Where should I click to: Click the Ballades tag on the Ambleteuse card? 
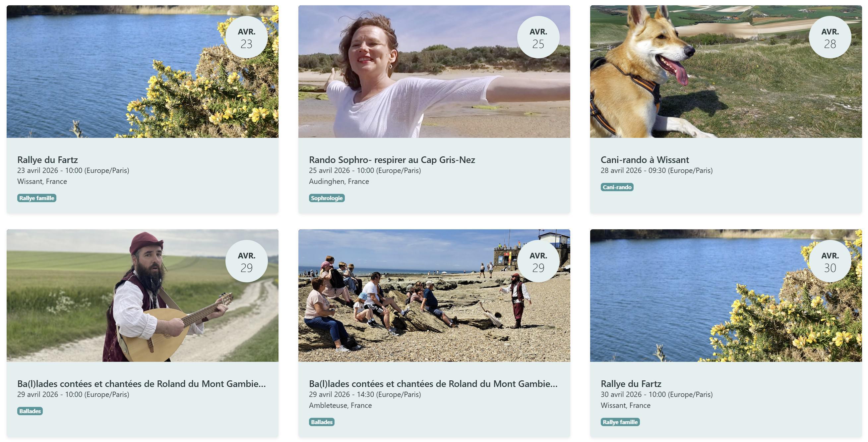click(x=322, y=422)
